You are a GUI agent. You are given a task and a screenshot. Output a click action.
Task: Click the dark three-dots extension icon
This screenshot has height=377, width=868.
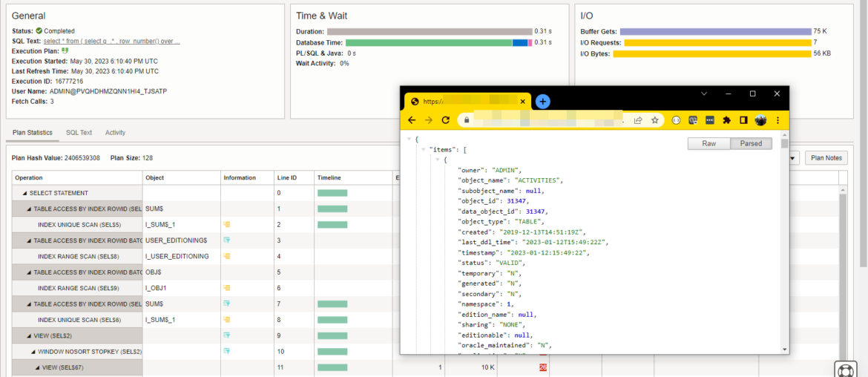point(710,120)
